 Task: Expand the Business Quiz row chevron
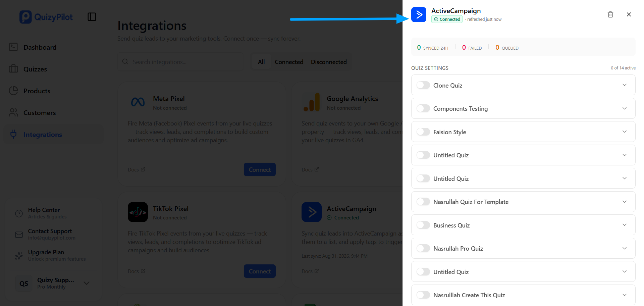click(x=625, y=225)
